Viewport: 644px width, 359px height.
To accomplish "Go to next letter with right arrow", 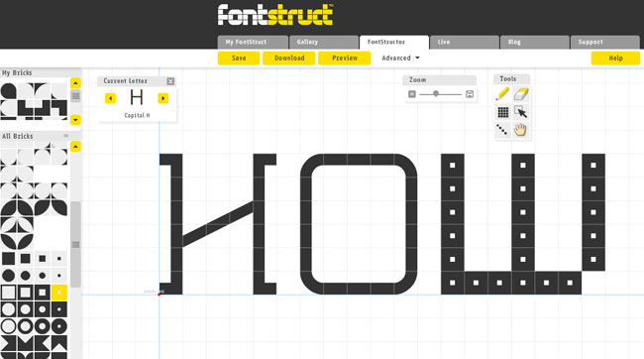I will tap(163, 98).
